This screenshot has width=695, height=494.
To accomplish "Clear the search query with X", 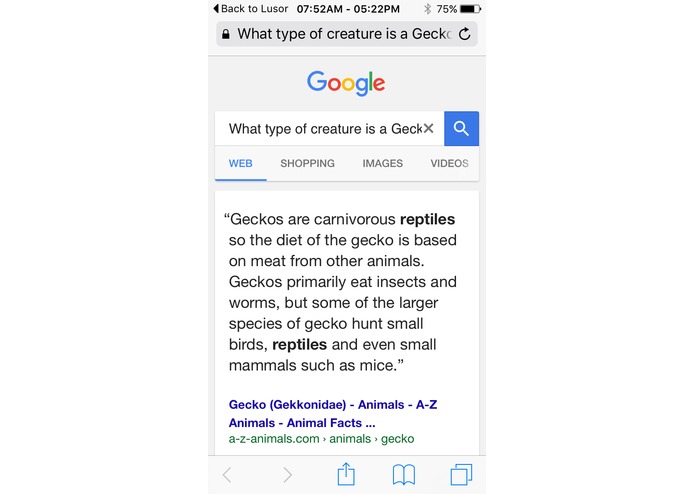I will [x=428, y=128].
